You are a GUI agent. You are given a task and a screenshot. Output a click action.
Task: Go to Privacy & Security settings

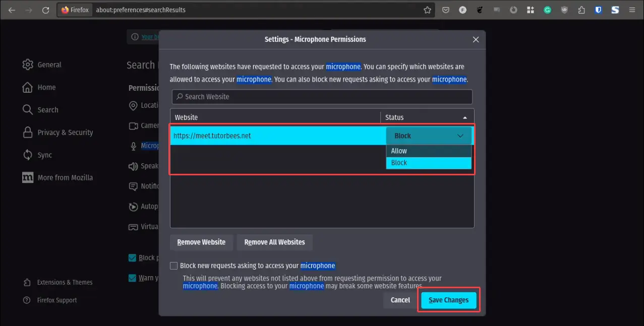(x=65, y=133)
